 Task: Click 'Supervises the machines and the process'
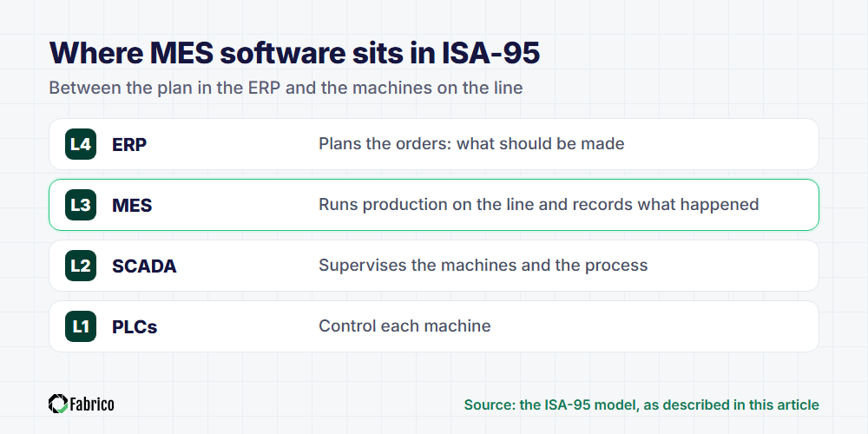click(x=483, y=266)
